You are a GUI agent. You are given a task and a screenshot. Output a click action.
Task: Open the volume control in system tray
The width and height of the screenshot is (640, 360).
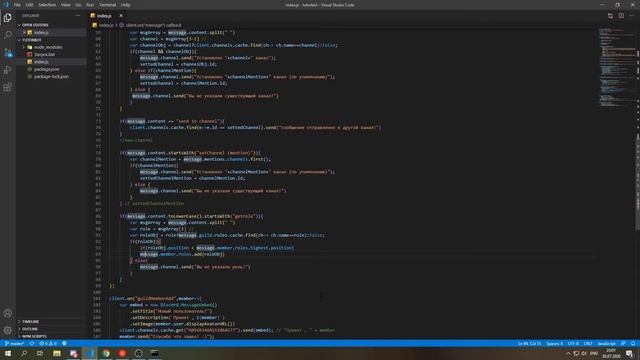(584, 353)
